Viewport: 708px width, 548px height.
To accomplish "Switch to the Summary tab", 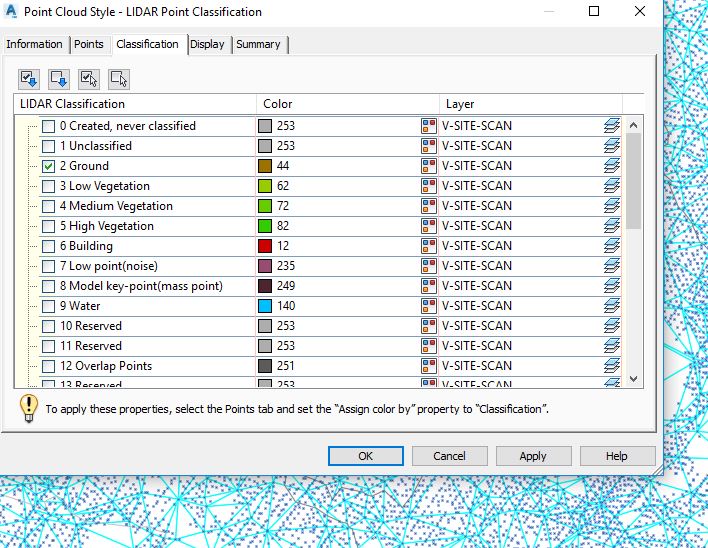I will click(258, 44).
